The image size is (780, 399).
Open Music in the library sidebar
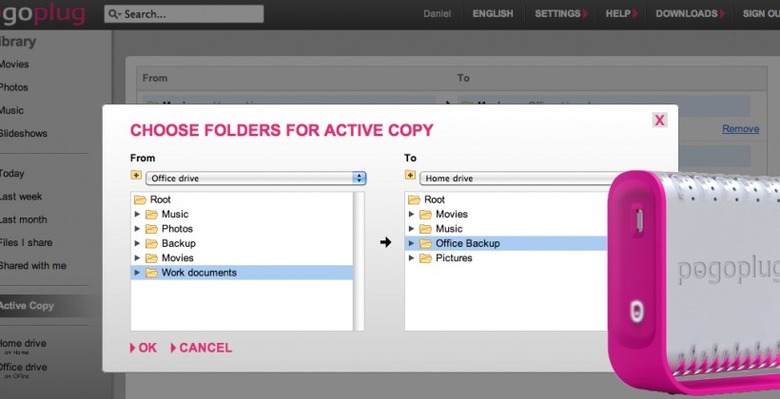tap(11, 110)
